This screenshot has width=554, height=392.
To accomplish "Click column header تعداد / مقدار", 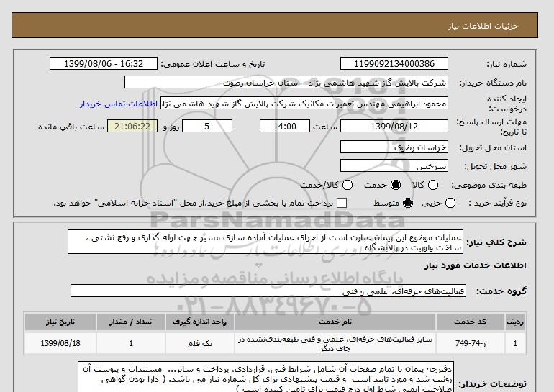I will pyautogui.click(x=131, y=322).
